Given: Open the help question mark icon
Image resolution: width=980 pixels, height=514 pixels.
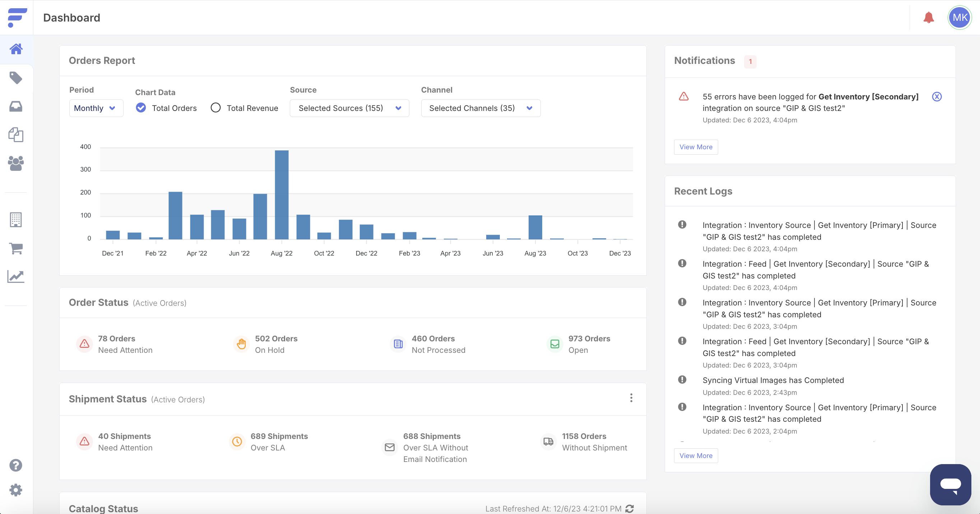Looking at the screenshot, I should click(16, 465).
